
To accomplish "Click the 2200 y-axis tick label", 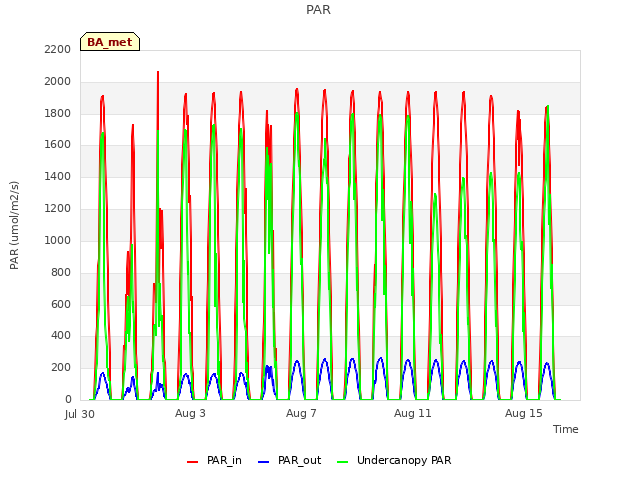I will [58, 49].
